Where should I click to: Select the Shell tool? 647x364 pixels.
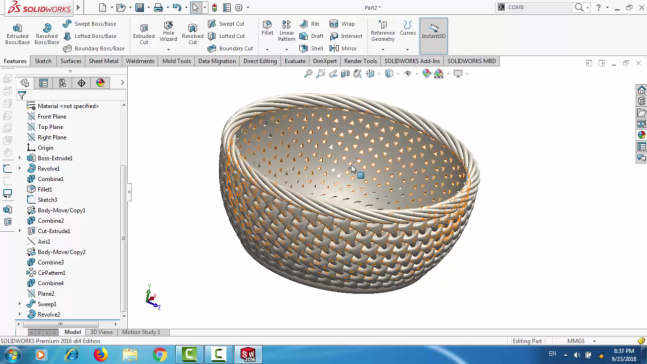coord(312,48)
